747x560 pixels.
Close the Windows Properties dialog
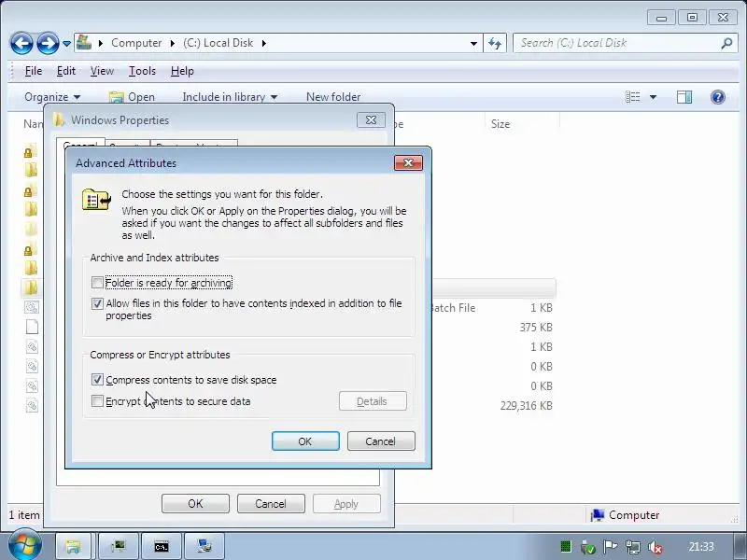point(371,120)
